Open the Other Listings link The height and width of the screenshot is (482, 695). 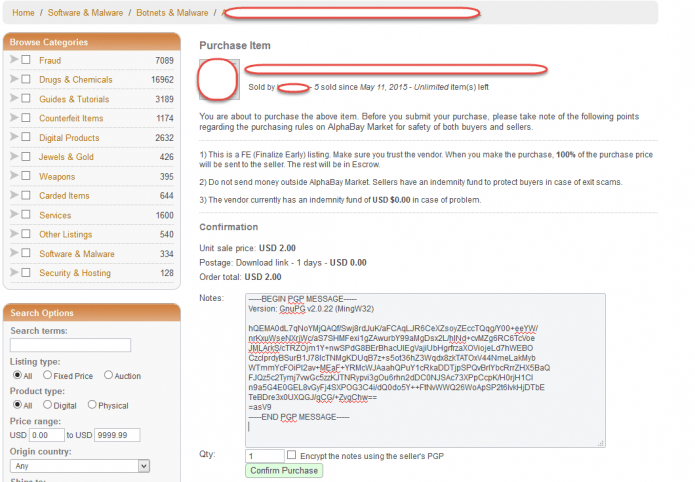point(66,234)
